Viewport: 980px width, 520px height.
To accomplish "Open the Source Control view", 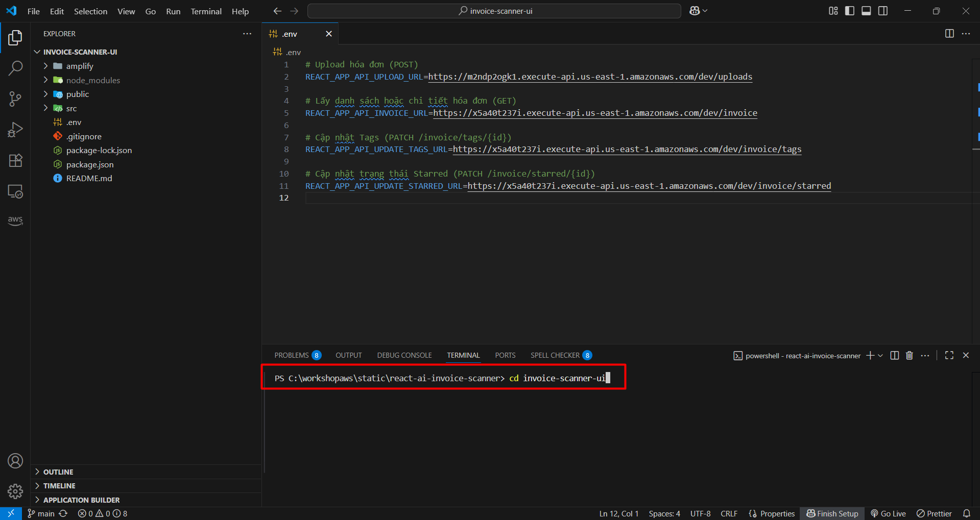I will (15, 98).
